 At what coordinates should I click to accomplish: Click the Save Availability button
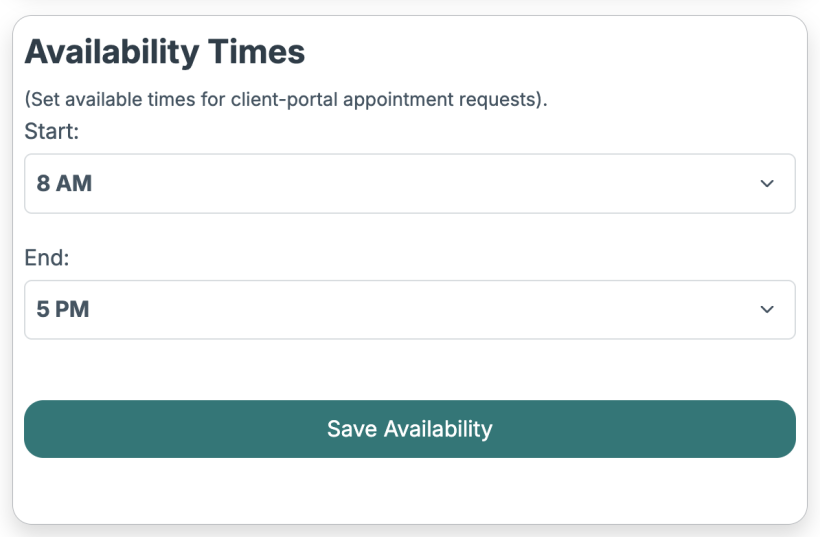409,429
